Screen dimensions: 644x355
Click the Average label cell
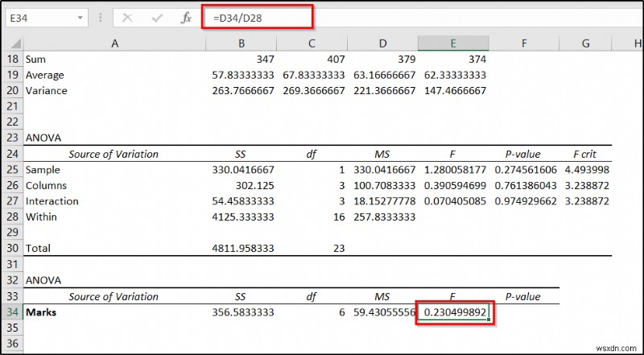pos(45,75)
